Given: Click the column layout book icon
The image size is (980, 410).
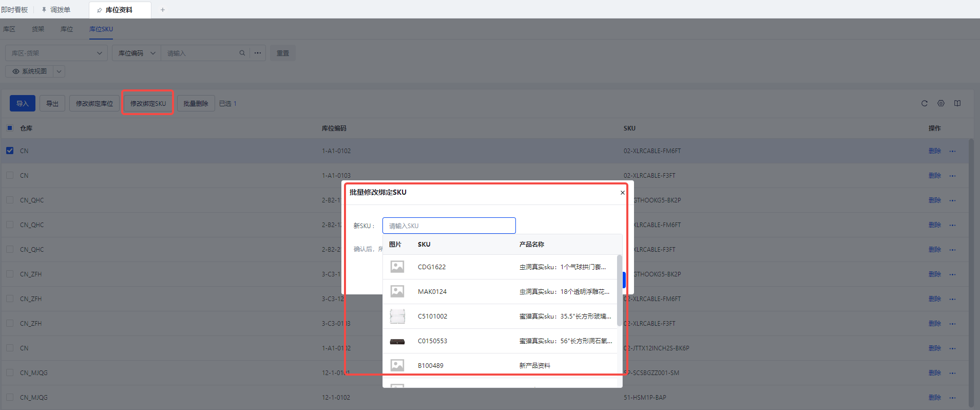Looking at the screenshot, I should click(x=957, y=103).
